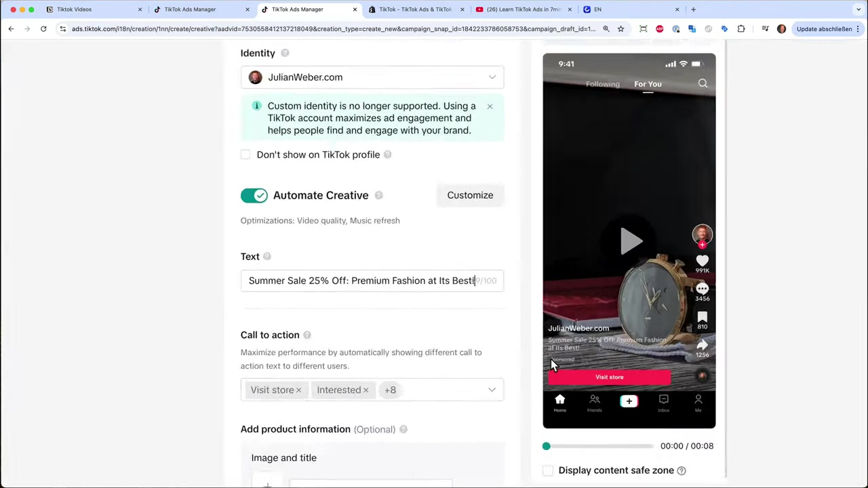Viewport: 868px width, 488px height.
Task: Open the tab list chevron in browser
Action: [x=859, y=9]
